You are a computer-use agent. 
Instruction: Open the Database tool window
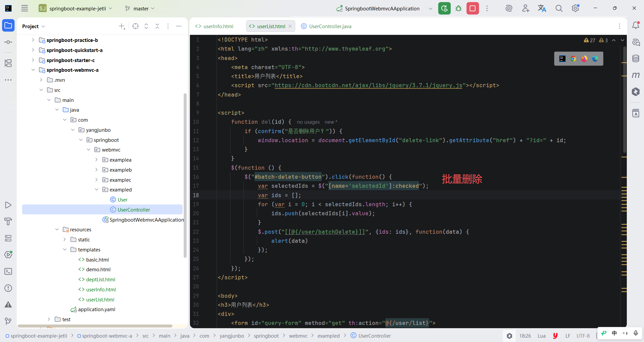pos(636,59)
